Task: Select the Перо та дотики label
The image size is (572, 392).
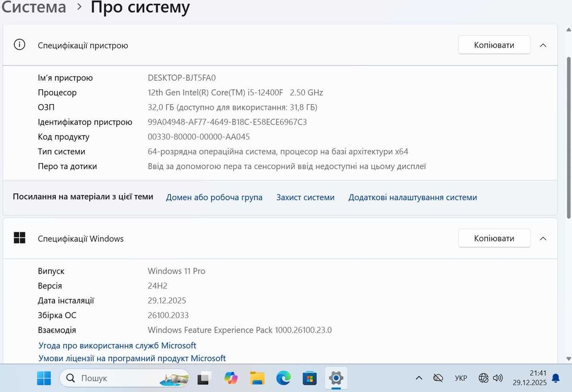Action: tap(67, 167)
